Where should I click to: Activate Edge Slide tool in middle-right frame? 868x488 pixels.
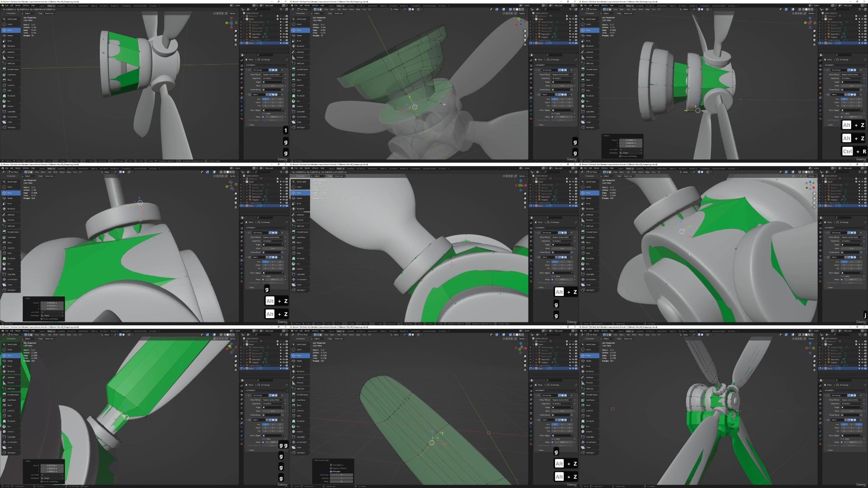590,274
